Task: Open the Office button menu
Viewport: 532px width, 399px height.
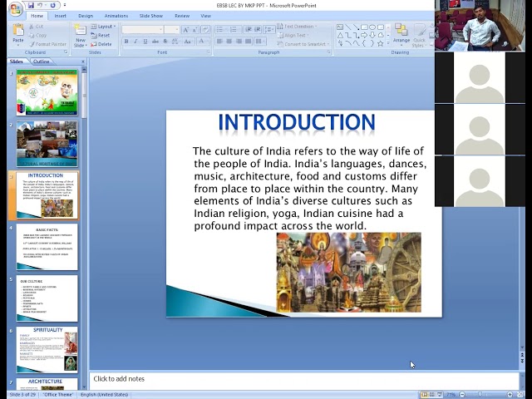Action: (x=15, y=9)
